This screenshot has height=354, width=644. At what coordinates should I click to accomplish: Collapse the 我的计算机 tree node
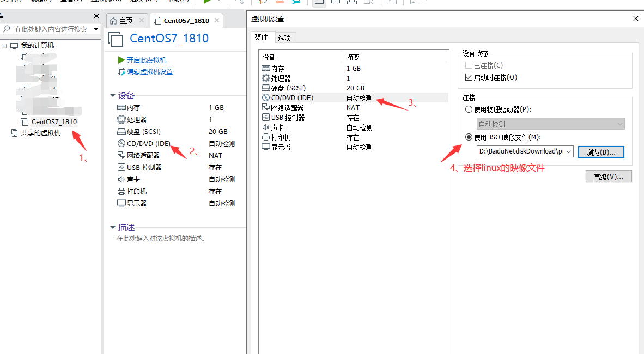[x=4, y=46]
